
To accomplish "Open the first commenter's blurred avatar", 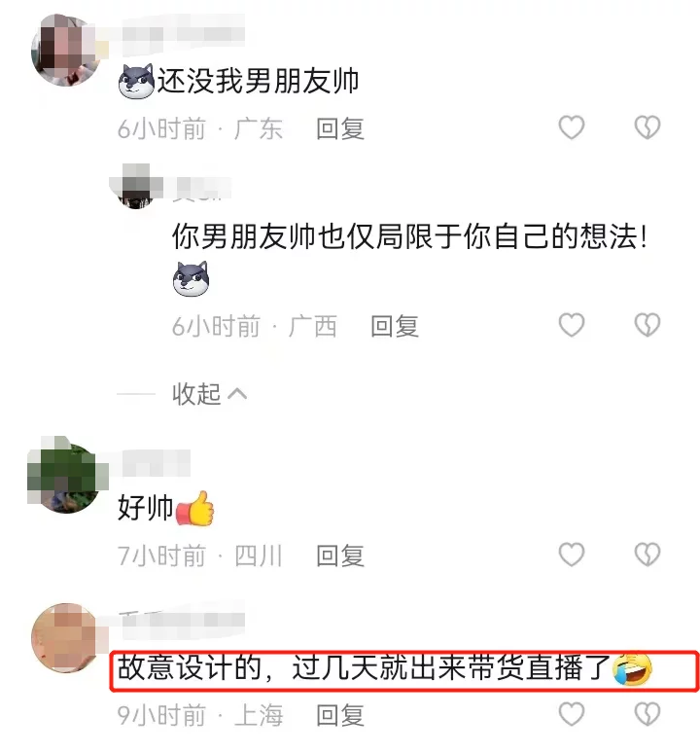I will point(66,51).
